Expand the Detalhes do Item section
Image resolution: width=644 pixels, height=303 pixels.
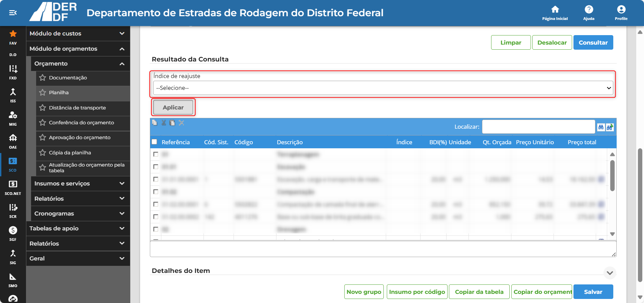pos(610,273)
